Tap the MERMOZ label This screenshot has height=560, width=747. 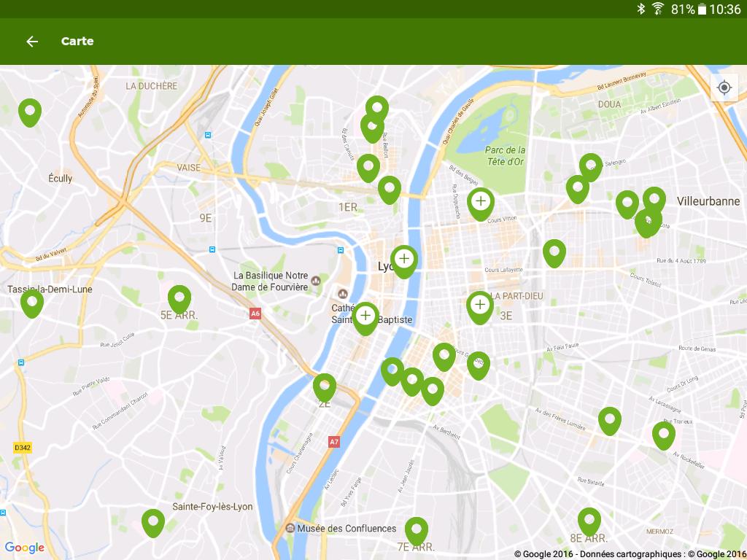659,532
